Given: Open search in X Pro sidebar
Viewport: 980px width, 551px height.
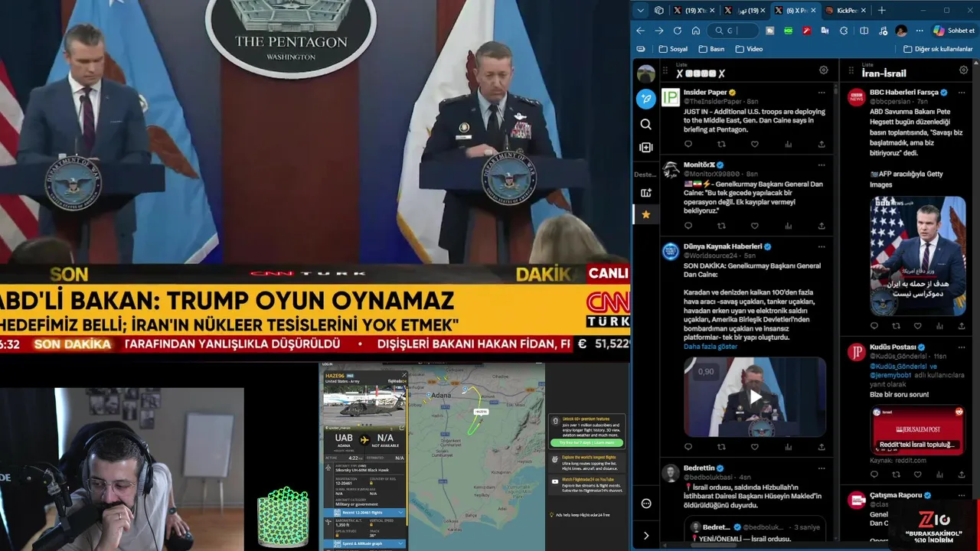Looking at the screenshot, I should 645,124.
